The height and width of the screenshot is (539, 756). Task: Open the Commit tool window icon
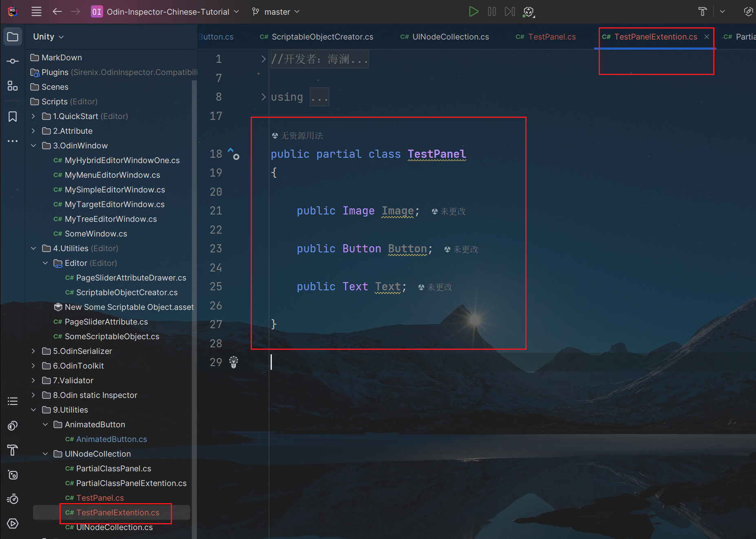pos(13,61)
